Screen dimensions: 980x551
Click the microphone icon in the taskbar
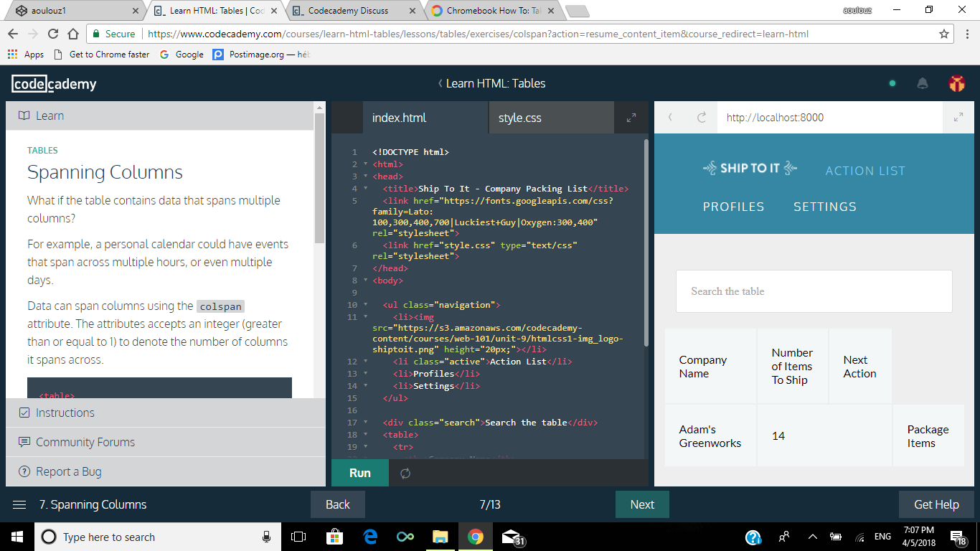point(265,537)
